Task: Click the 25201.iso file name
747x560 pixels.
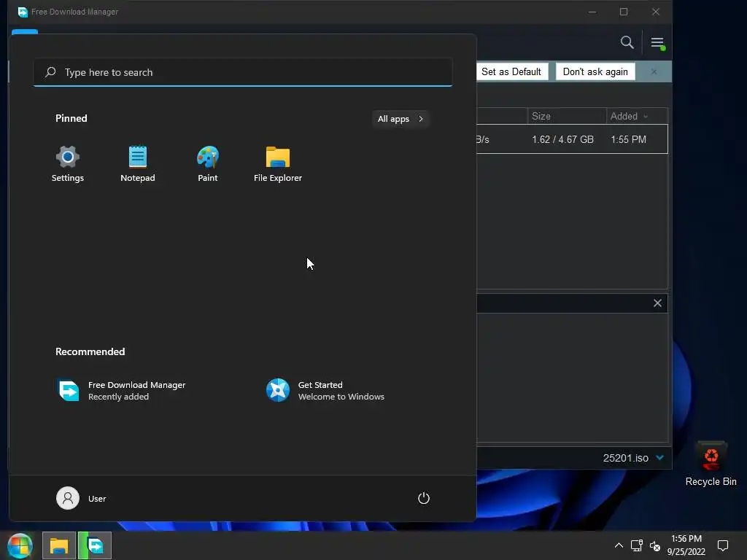Action: (x=625, y=458)
